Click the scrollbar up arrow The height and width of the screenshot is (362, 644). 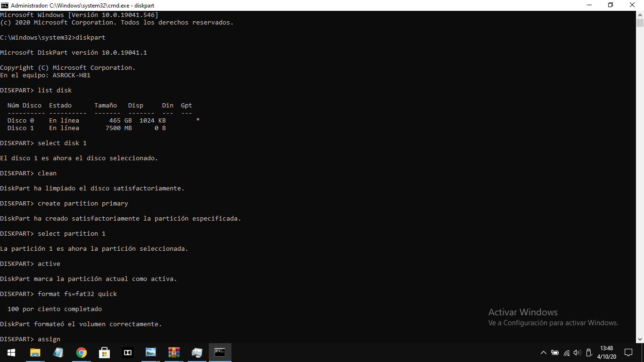pos(640,15)
